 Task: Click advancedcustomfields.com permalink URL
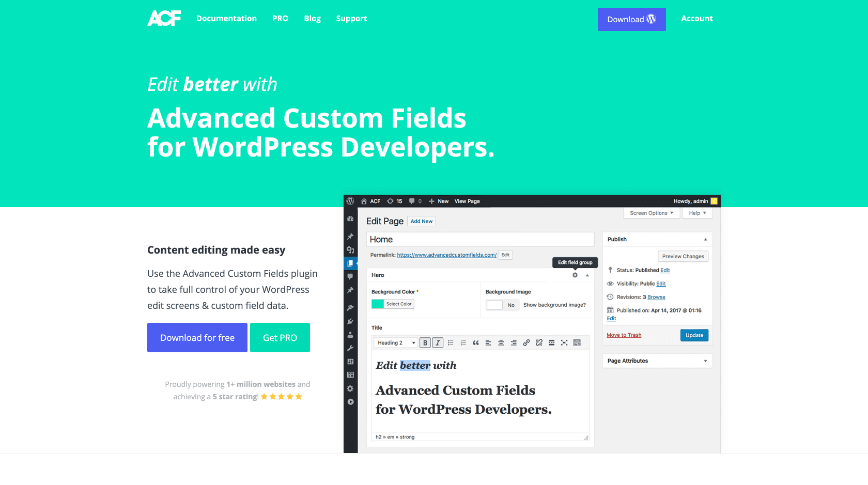[x=447, y=255]
